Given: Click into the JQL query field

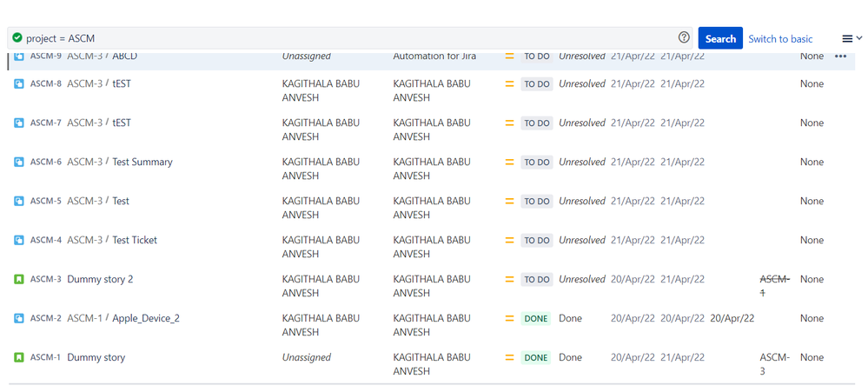Looking at the screenshot, I should (350, 38).
